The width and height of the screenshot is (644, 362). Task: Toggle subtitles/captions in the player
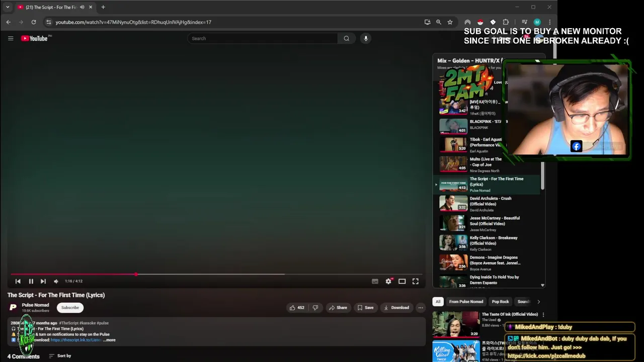coord(375,282)
